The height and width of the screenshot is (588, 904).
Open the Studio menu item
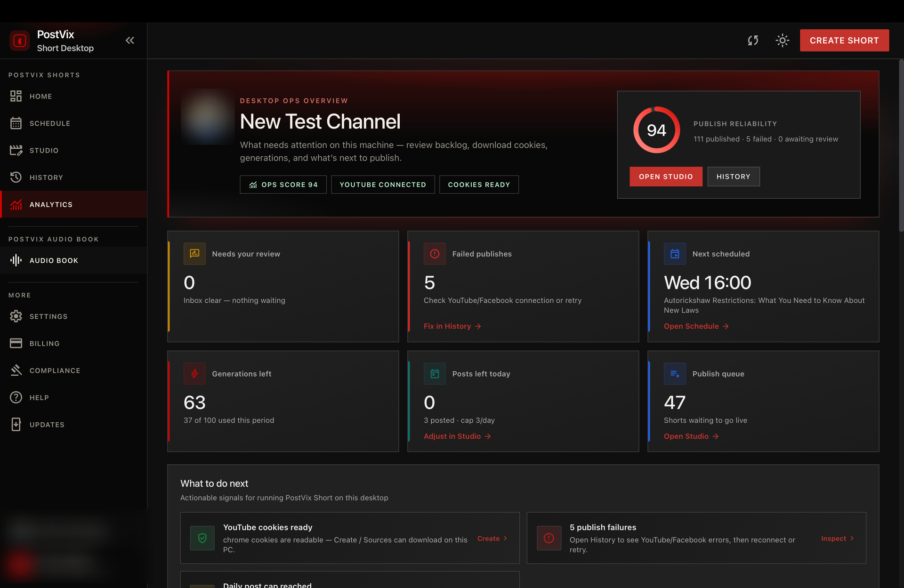[73, 150]
